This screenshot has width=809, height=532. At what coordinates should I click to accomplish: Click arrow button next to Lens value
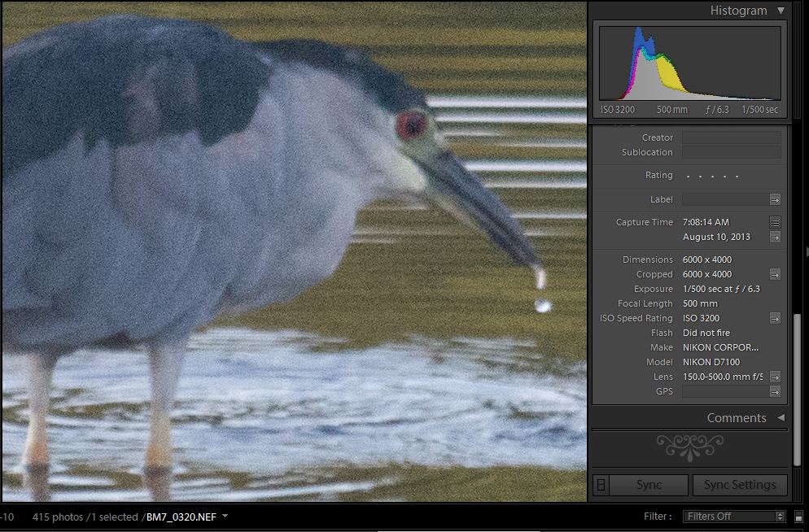click(x=775, y=377)
